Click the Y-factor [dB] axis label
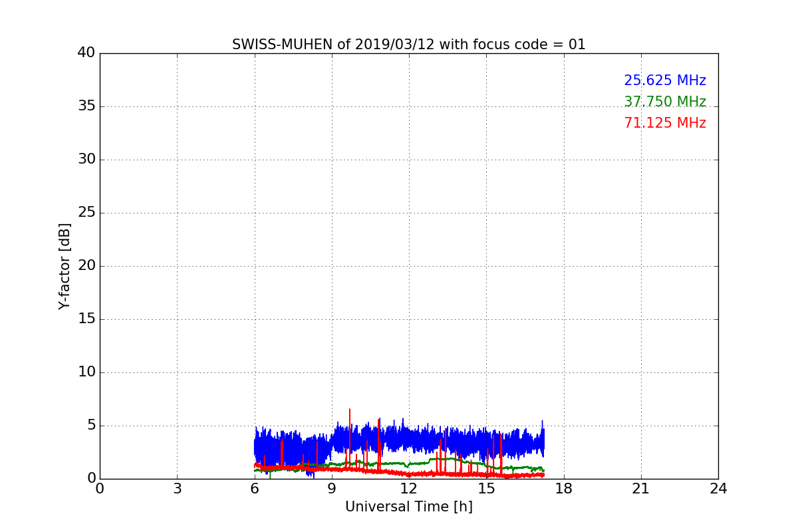Image resolution: width=798 pixels, height=532 pixels. 65,266
